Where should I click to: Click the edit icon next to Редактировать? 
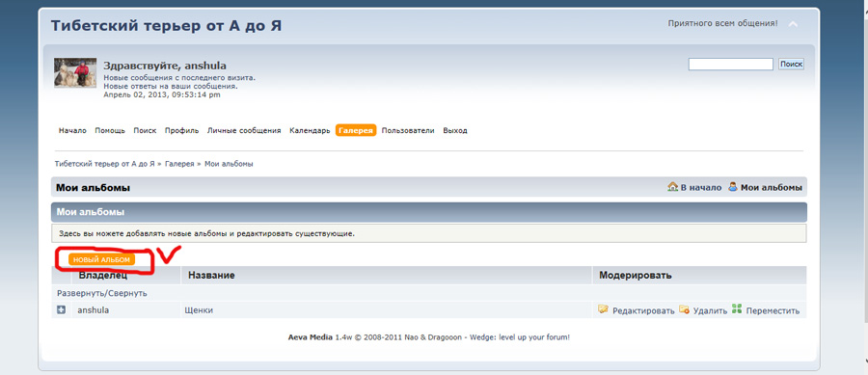point(604,309)
